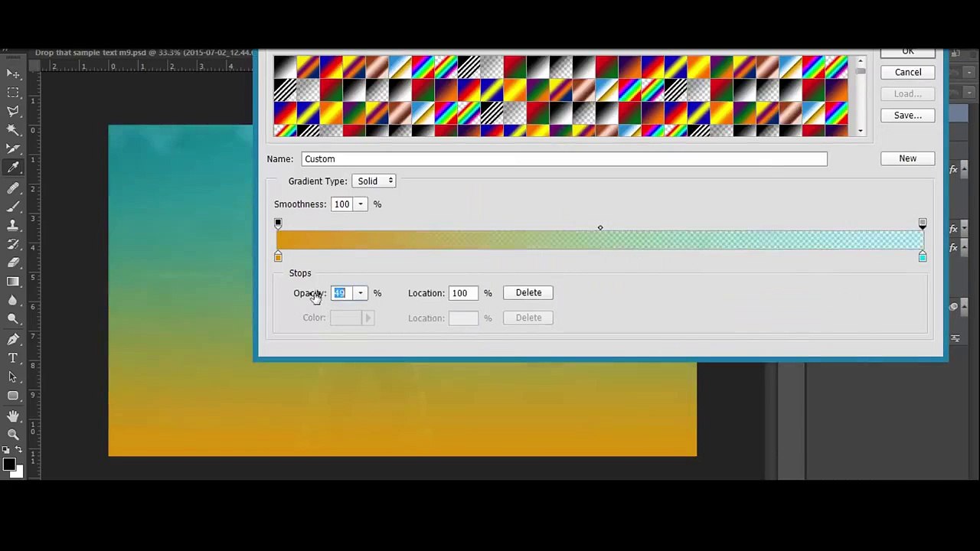Viewport: 980px width, 551px height.
Task: Click the OK button
Action: click(x=908, y=53)
